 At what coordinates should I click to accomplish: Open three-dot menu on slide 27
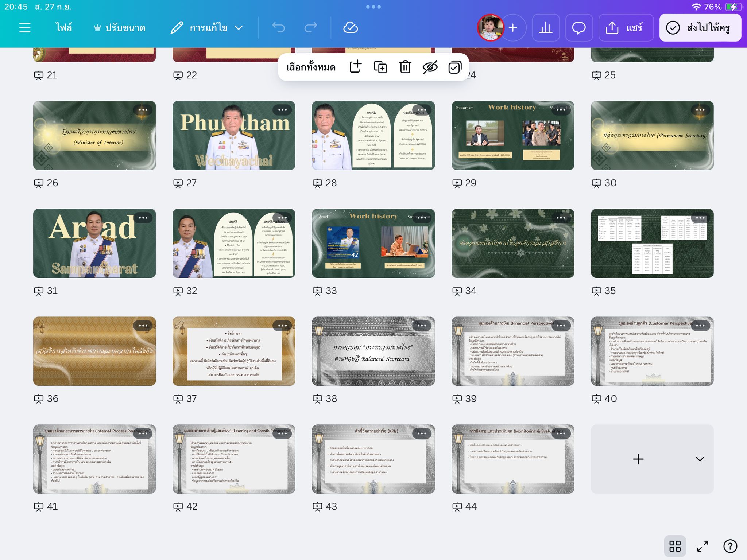coord(282,110)
